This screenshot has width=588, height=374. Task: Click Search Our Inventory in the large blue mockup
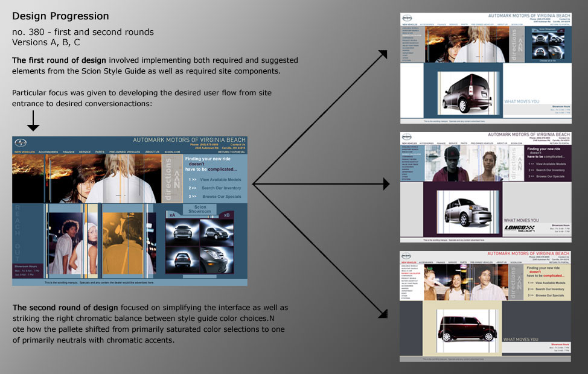pos(221,188)
